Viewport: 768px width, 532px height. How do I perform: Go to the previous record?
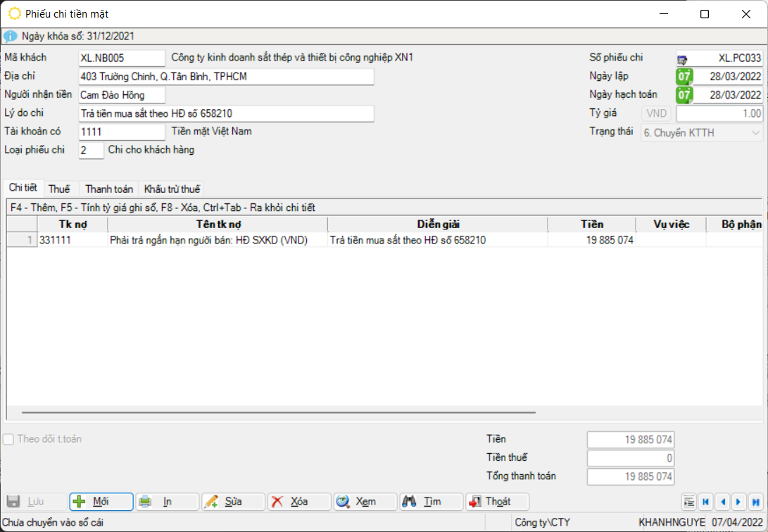(722, 502)
